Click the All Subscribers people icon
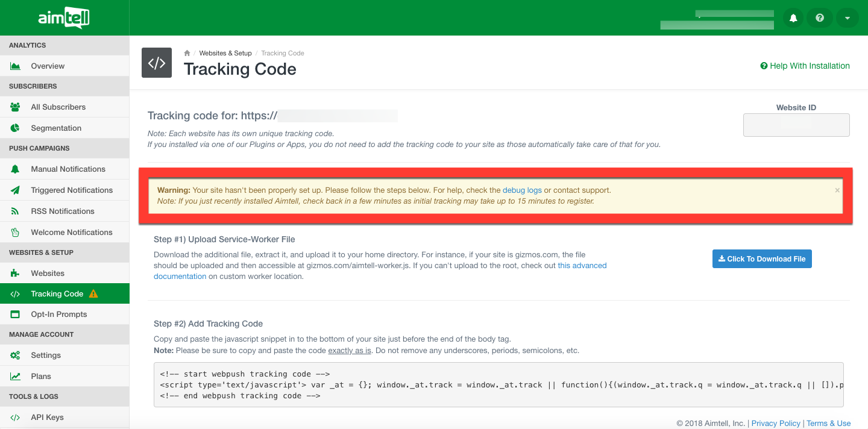Viewport: 868px width, 429px height. pyautogui.click(x=16, y=107)
